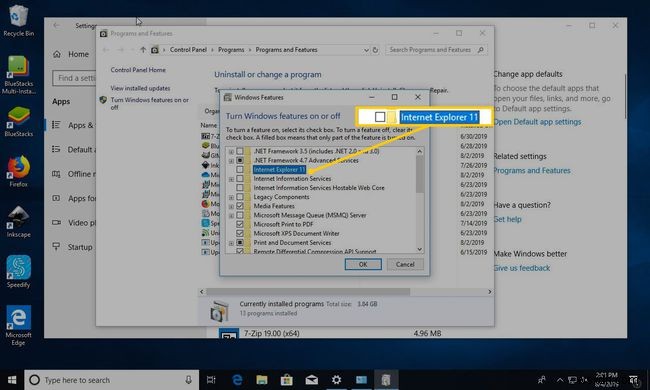Screen dimensions: 650x390
Task: Show hidden system tray icons chevron
Action: (560, 380)
